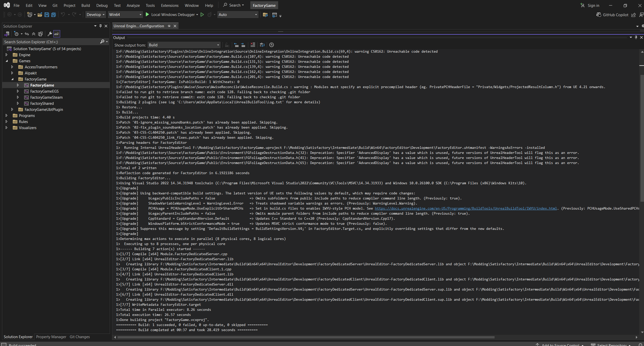Image resolution: width=644 pixels, height=346 pixels.
Task: Select the FactoryShared project item
Action: pyautogui.click(x=42, y=103)
